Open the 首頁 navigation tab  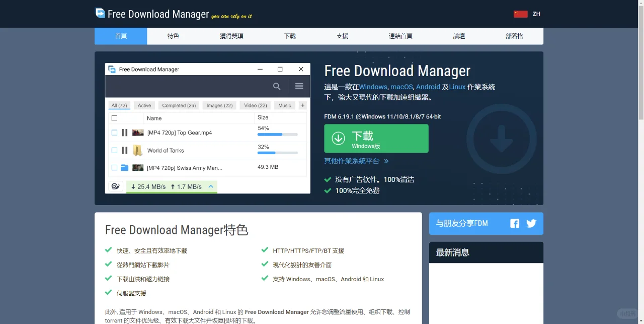click(121, 36)
